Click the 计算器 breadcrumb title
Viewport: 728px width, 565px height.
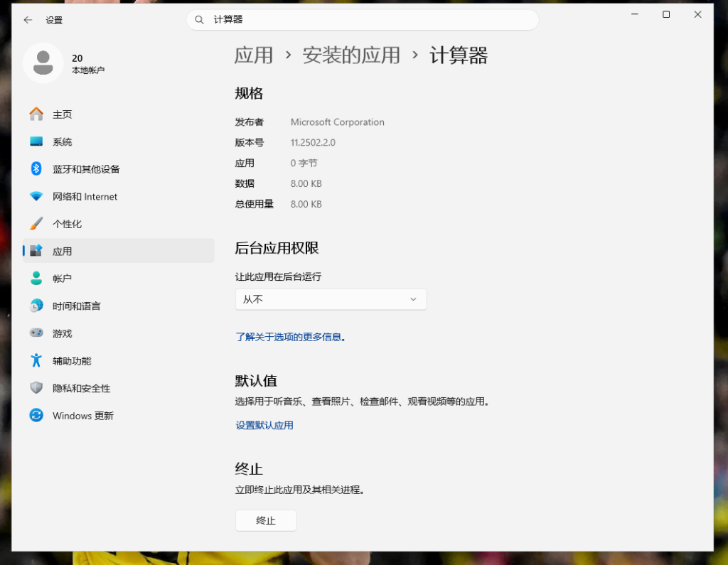[x=459, y=55]
